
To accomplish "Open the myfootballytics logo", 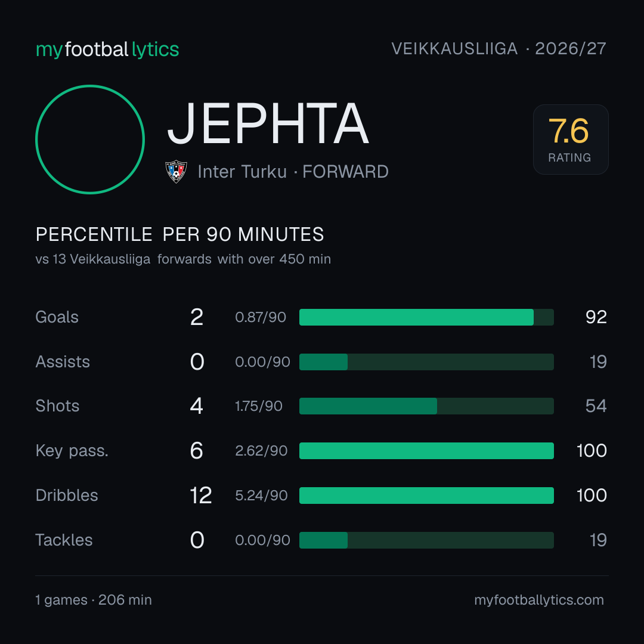I will 107,49.
